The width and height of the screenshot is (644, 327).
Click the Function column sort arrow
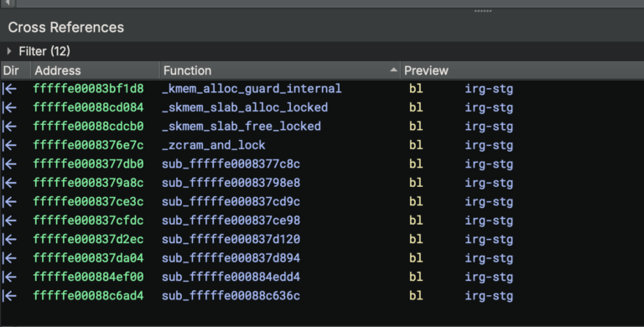pos(393,70)
